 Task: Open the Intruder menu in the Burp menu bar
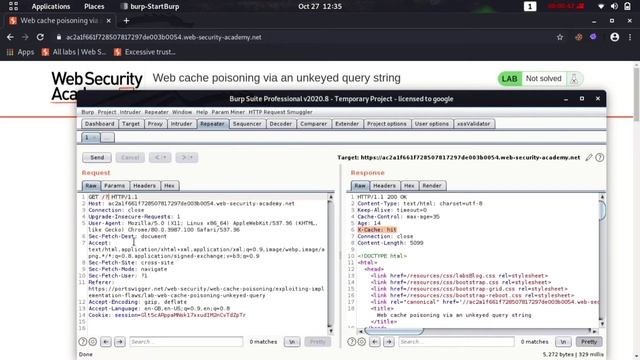pyautogui.click(x=130, y=112)
